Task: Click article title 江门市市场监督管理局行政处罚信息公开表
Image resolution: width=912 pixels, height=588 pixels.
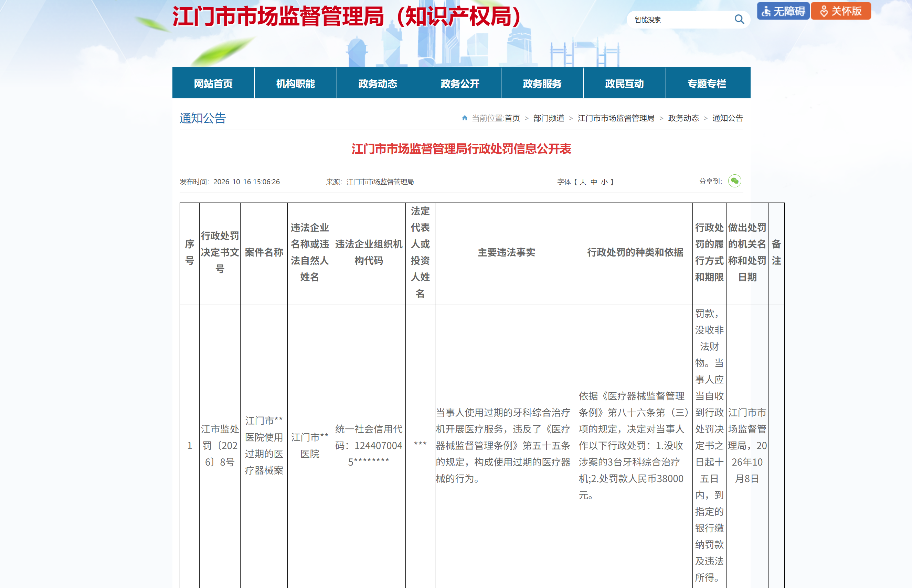Action: (461, 149)
